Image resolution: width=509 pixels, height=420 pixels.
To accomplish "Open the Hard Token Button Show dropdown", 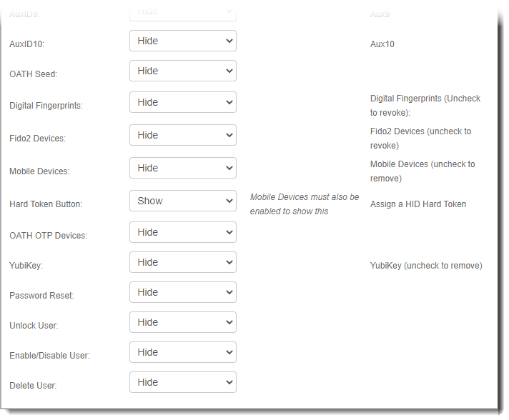I will pos(182,201).
